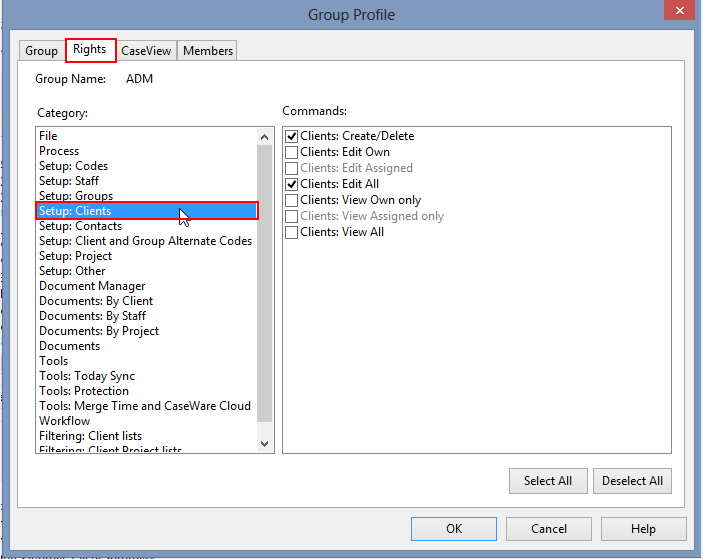Open Help for this dialog
The width and height of the screenshot is (703, 559).
tap(643, 529)
